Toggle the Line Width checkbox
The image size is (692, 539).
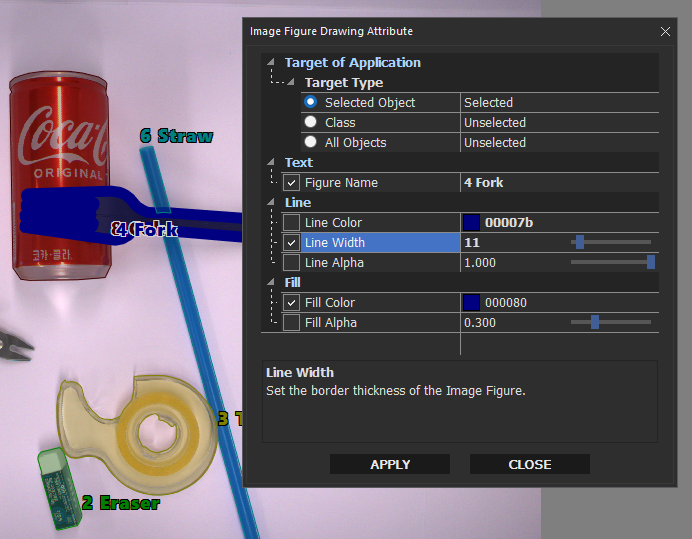click(x=291, y=242)
